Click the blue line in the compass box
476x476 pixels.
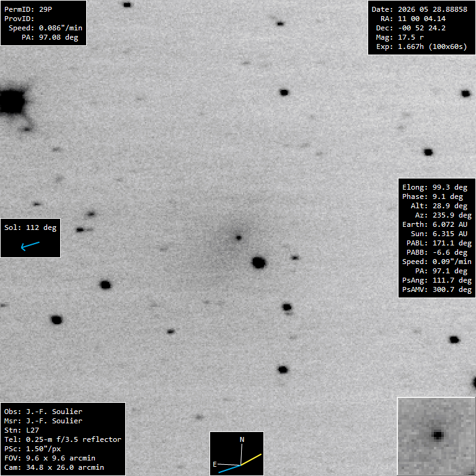tap(229, 469)
